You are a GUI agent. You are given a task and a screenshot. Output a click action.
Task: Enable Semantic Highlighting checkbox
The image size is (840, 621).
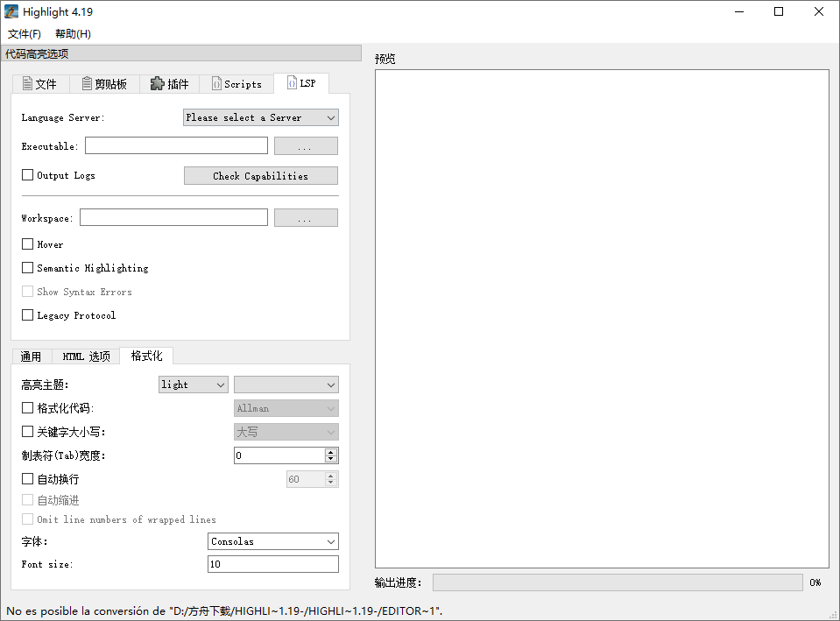tap(27, 267)
